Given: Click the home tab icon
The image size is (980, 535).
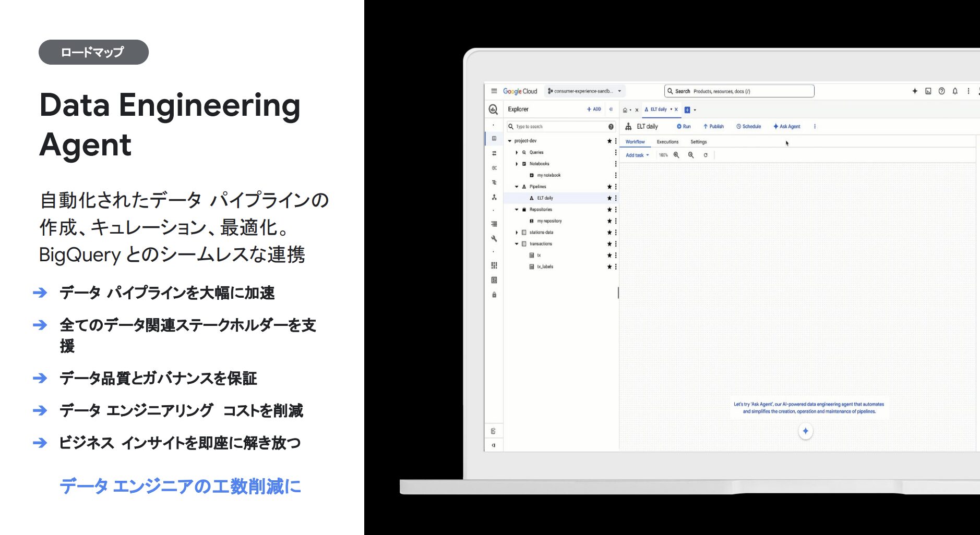Looking at the screenshot, I should click(625, 110).
